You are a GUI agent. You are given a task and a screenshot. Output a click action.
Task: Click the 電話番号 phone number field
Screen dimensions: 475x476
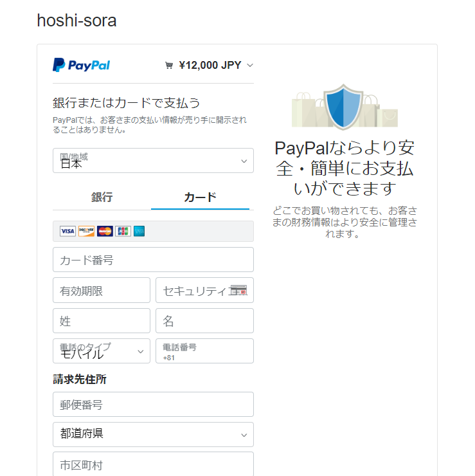205,351
